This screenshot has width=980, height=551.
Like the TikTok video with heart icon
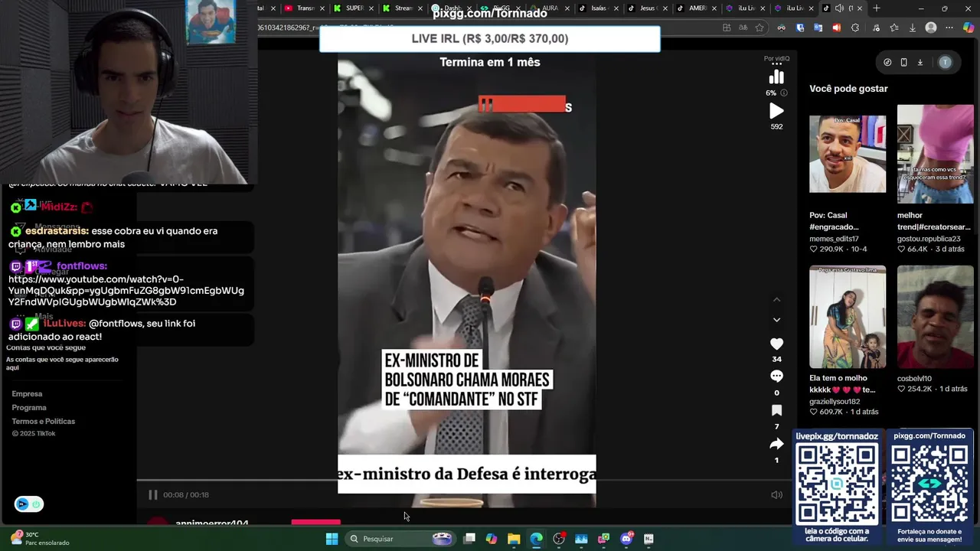tap(776, 344)
